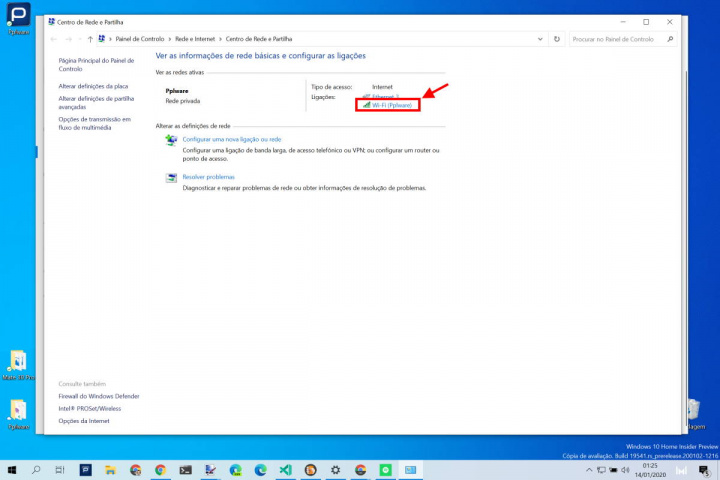720x480 pixels.
Task: Select Alterar definições da placa
Action: click(93, 86)
